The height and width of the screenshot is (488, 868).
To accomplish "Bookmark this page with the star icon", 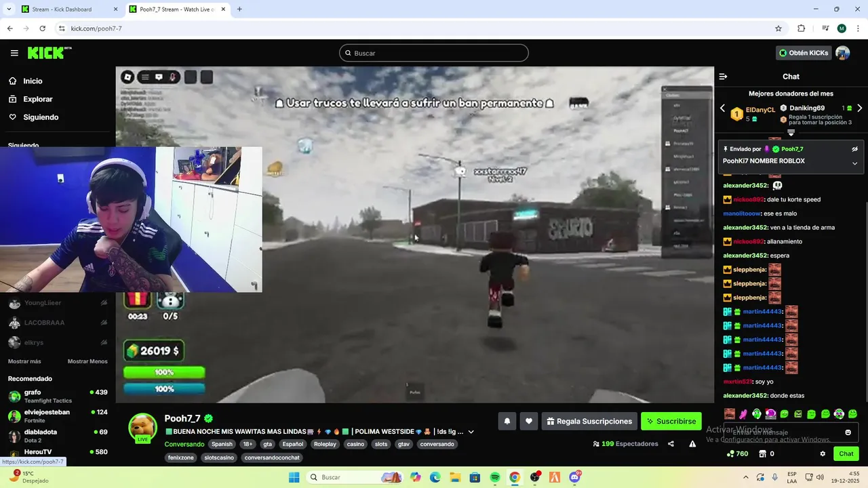I will [x=778, y=28].
